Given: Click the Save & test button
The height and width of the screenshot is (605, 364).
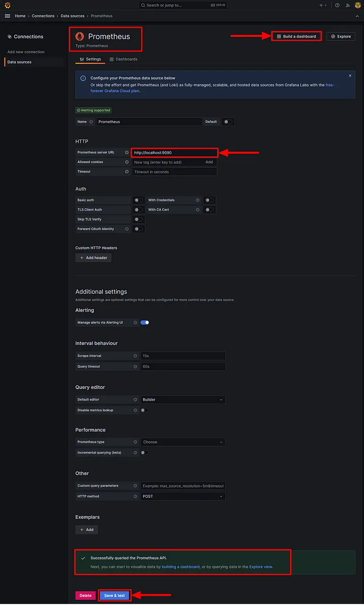Looking at the screenshot, I should tap(115, 595).
